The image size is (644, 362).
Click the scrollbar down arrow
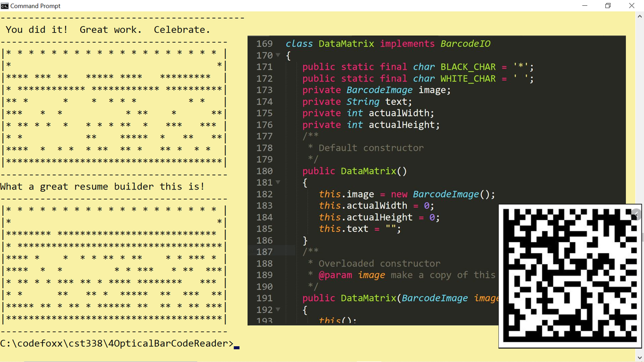[639, 357]
